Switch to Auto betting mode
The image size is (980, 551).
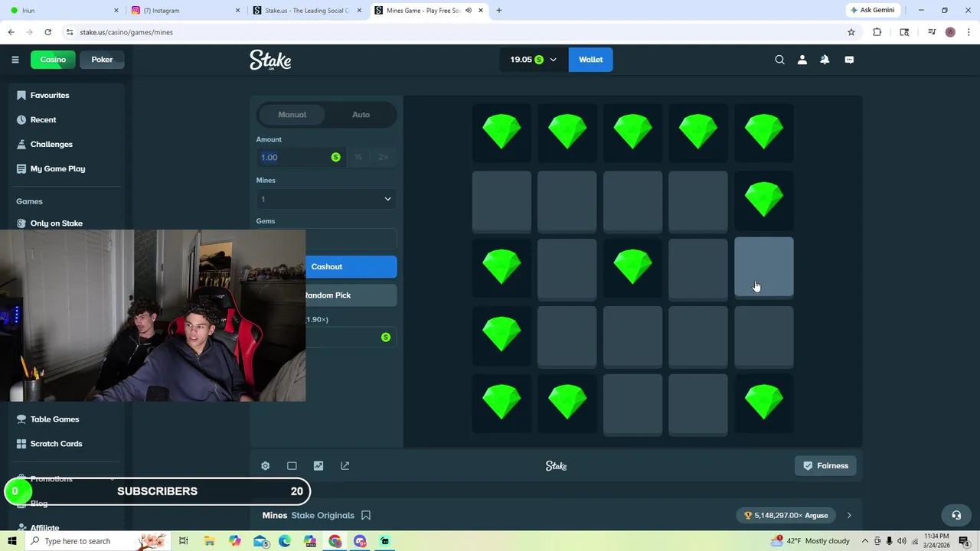tap(361, 115)
